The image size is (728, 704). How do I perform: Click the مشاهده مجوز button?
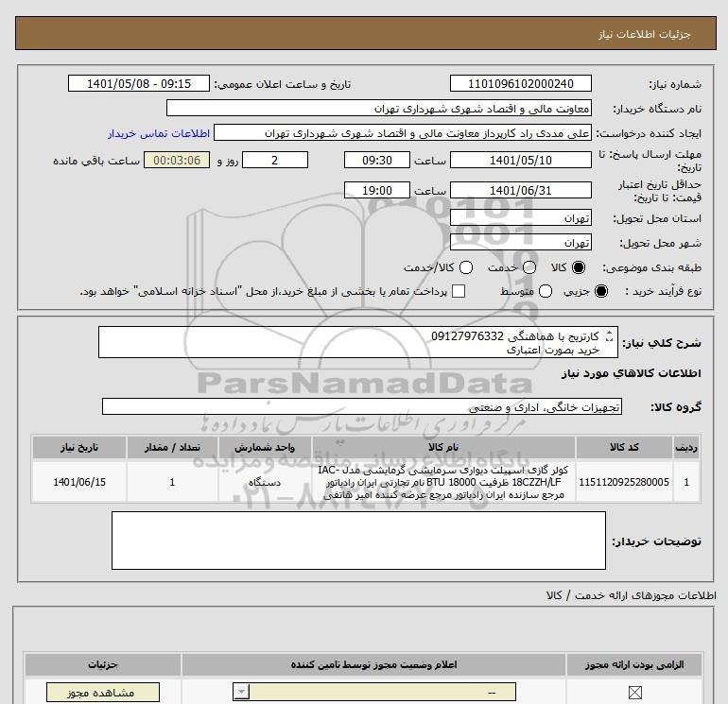pos(103,693)
